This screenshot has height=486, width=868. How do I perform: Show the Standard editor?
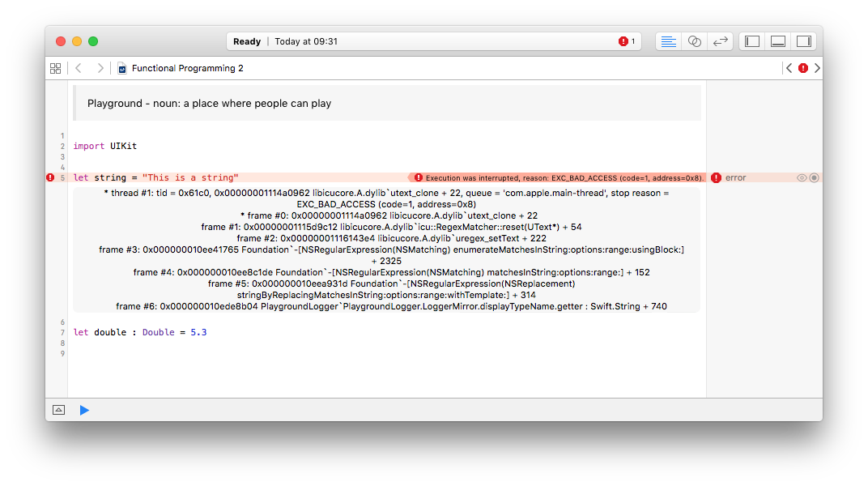(668, 41)
